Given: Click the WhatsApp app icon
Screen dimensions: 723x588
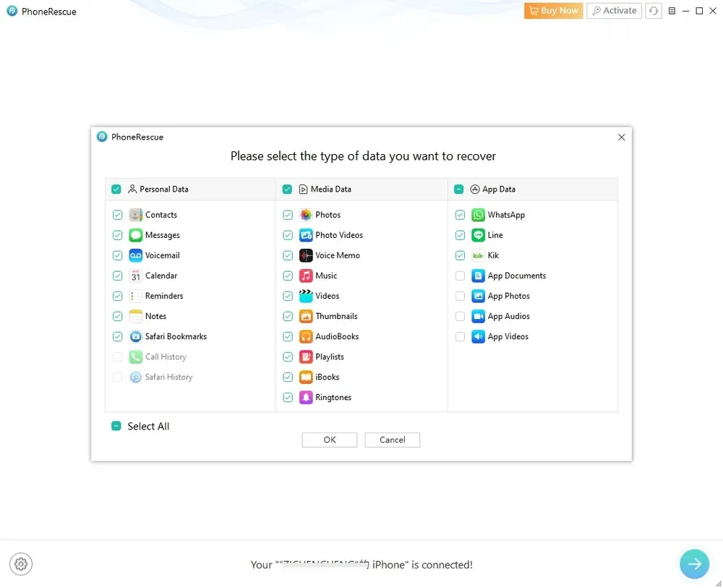Looking at the screenshot, I should pos(478,215).
